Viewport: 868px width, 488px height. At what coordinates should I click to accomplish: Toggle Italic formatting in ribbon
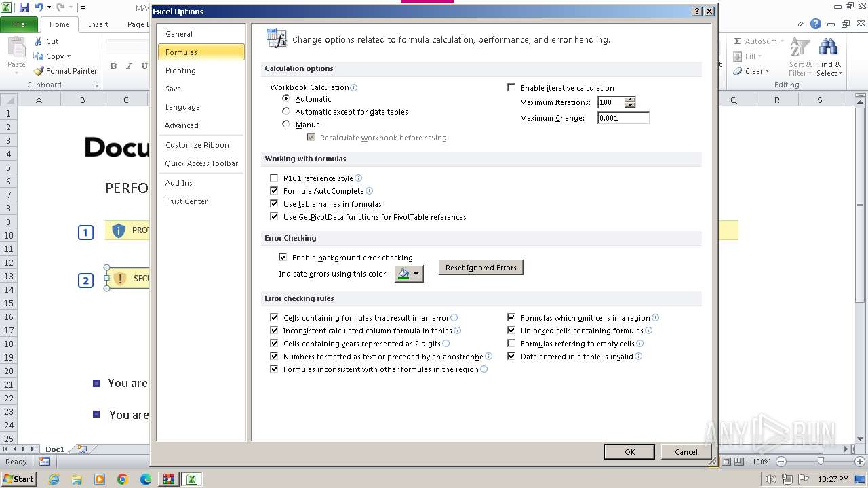pyautogui.click(x=129, y=66)
